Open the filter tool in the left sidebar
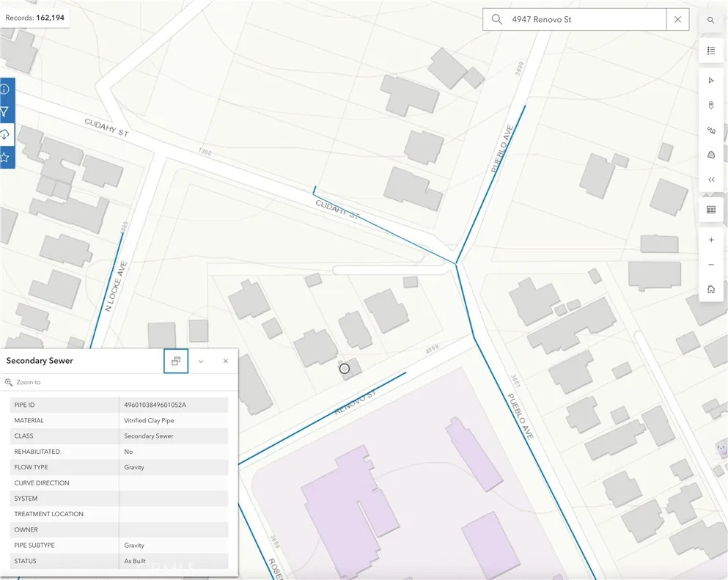This screenshot has width=728, height=580. [x=5, y=111]
